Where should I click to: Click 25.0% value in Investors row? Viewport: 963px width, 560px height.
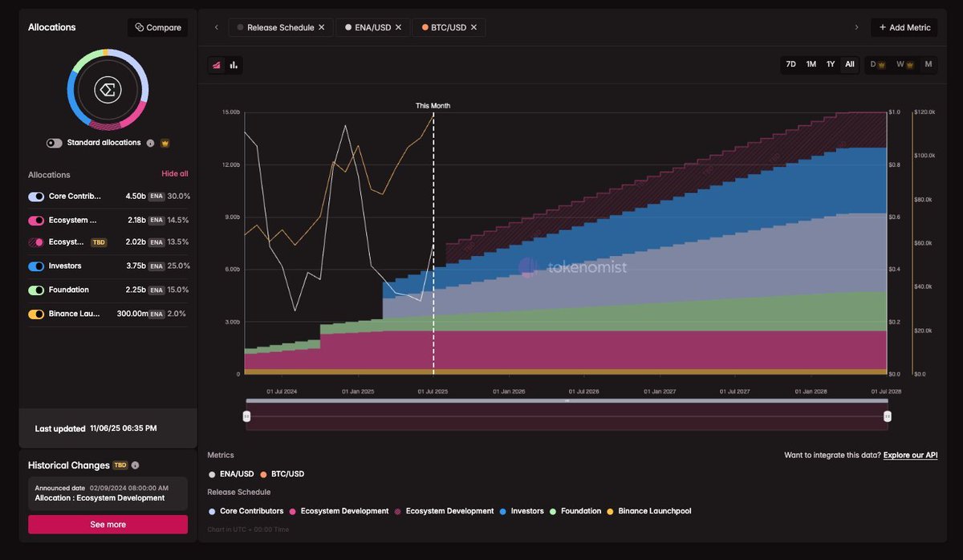pos(178,266)
